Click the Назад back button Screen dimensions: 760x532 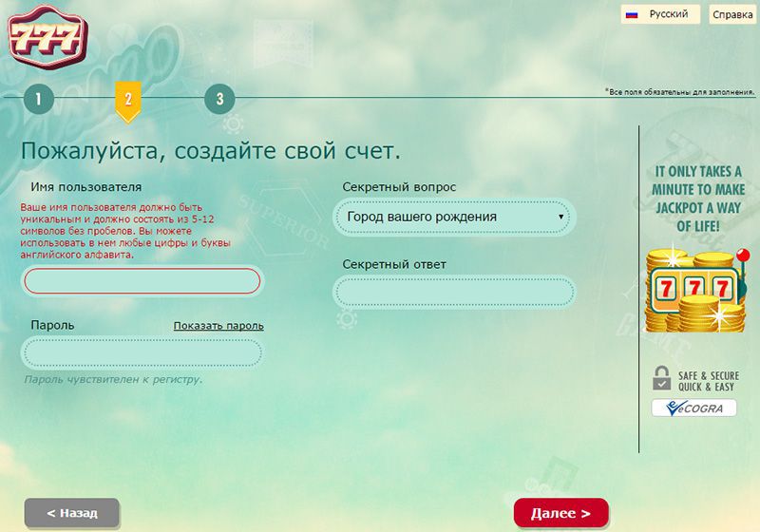(x=72, y=513)
